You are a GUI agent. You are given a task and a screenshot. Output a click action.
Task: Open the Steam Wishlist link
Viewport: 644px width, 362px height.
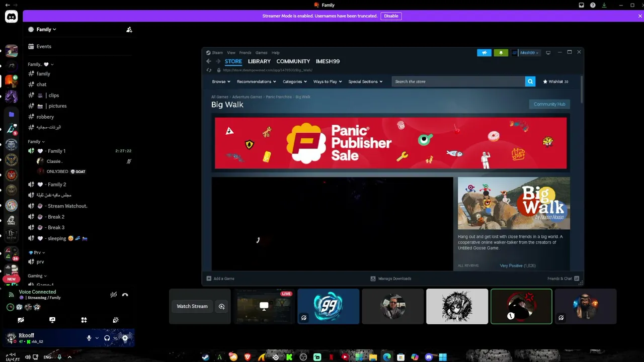tap(555, 81)
